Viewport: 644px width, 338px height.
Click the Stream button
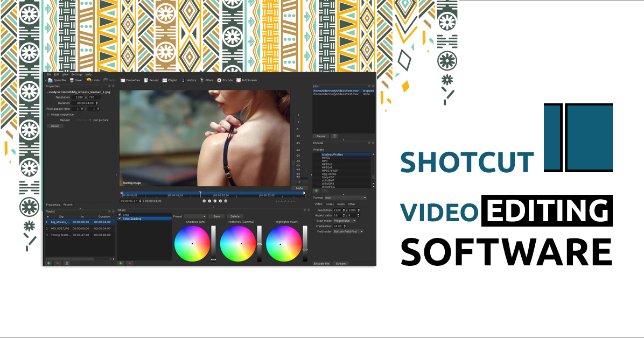(341, 264)
